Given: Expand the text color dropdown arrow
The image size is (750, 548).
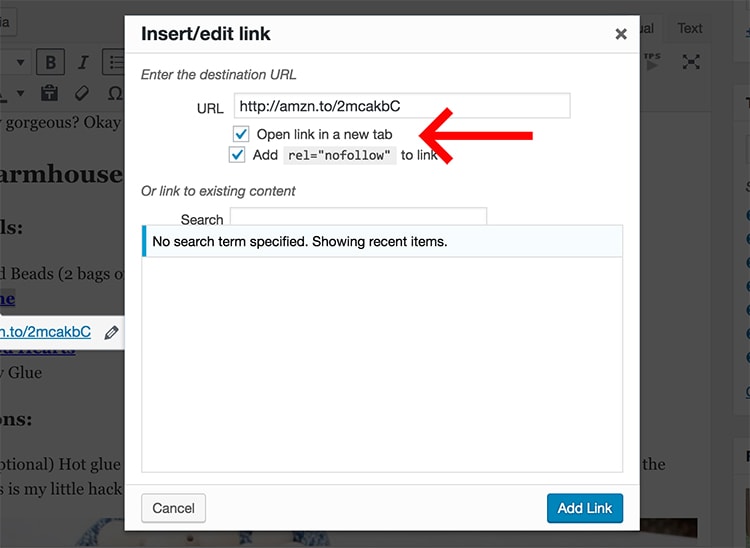Looking at the screenshot, I should (20, 93).
